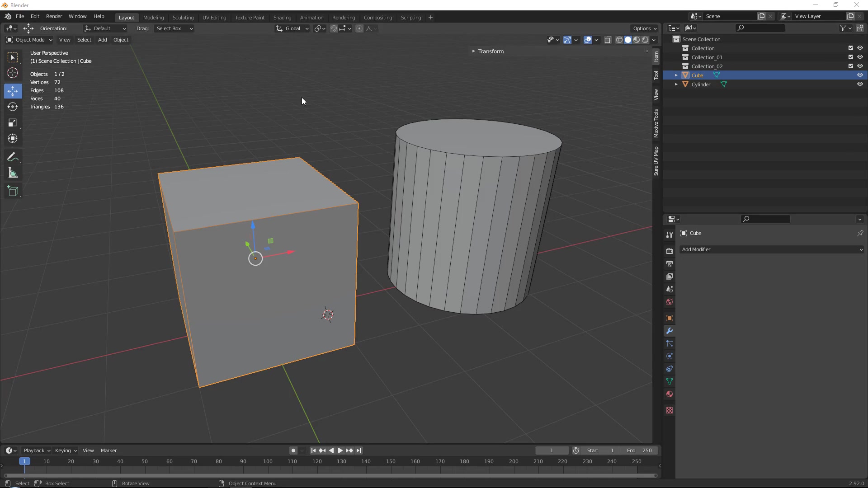Open the viewport Object menu
This screenshot has height=488, width=868.
click(121, 40)
